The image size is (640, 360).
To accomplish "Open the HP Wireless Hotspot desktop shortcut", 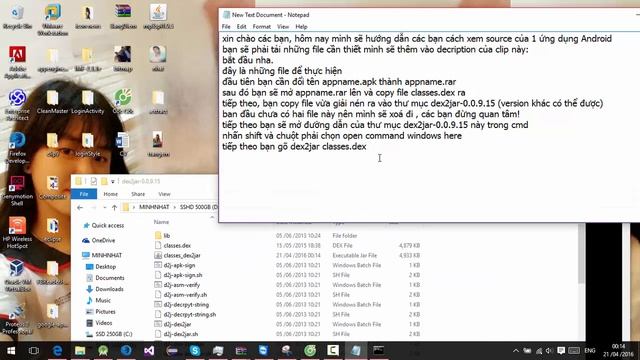I will 17,233.
